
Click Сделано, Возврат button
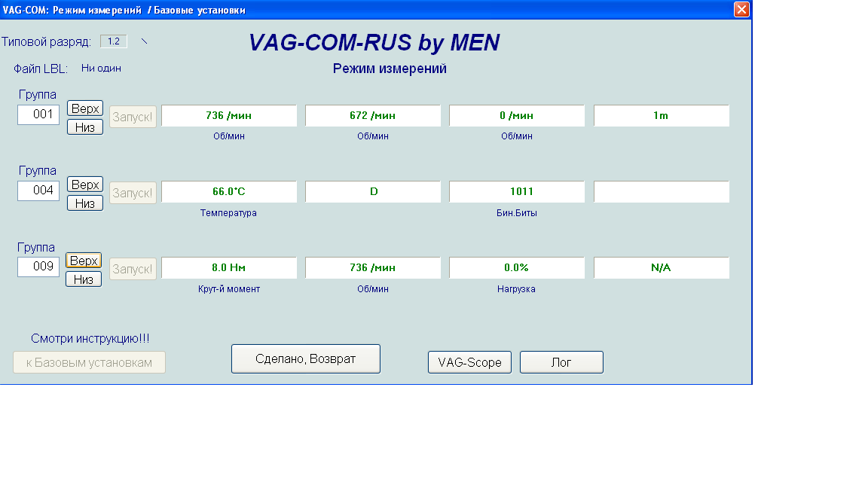point(305,359)
